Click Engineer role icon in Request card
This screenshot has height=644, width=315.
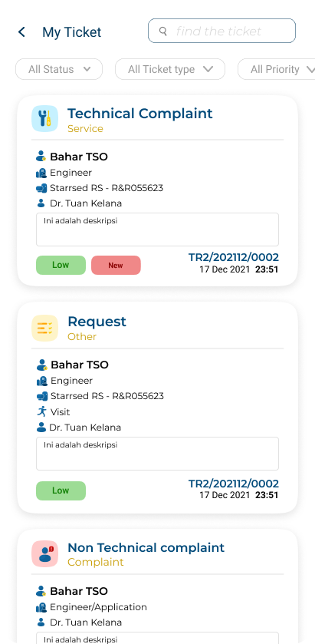pyautogui.click(x=41, y=381)
